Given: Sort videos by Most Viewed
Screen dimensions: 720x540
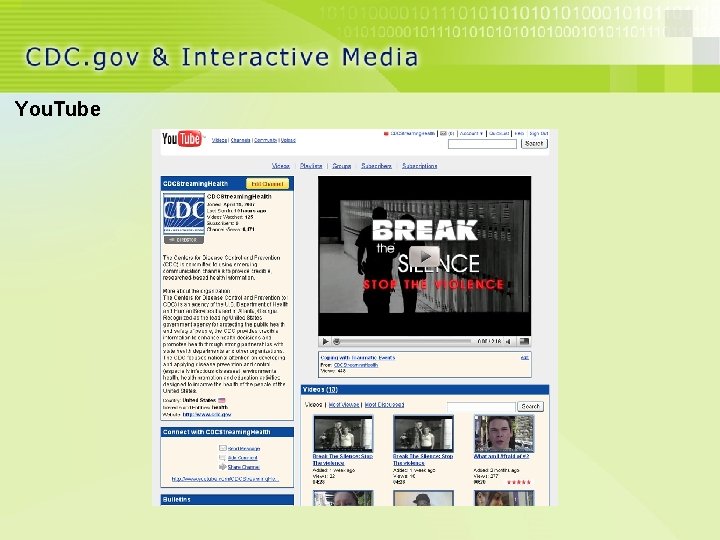Looking at the screenshot, I should pyautogui.click(x=344, y=405).
